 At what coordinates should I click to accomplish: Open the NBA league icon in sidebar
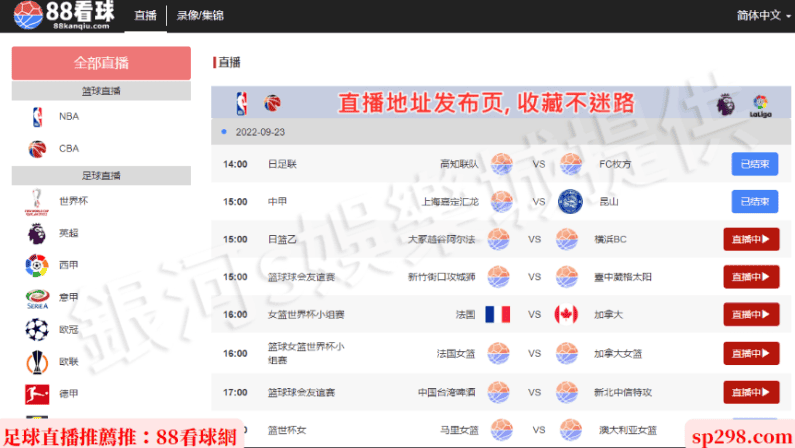click(37, 117)
